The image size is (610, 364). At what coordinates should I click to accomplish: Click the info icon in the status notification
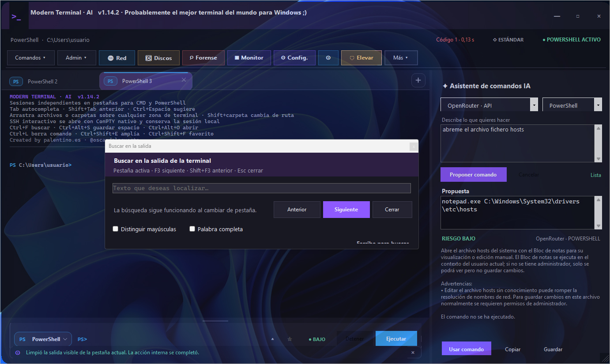click(x=18, y=353)
